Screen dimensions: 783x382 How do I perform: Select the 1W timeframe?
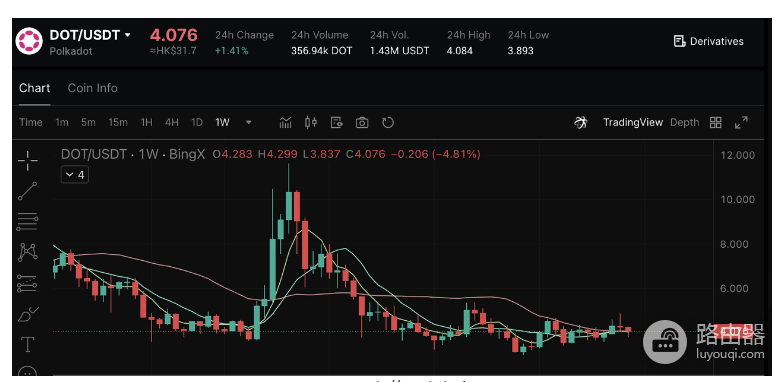222,122
